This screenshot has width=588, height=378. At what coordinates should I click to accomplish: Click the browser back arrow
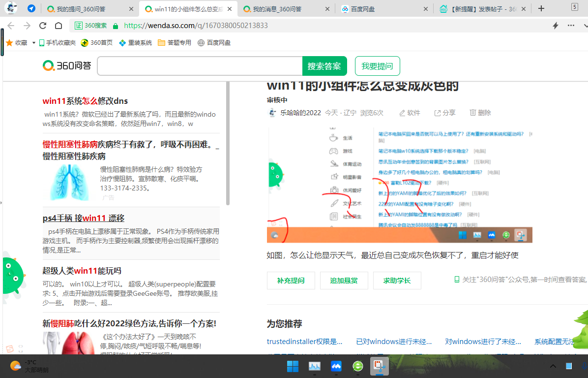point(11,26)
